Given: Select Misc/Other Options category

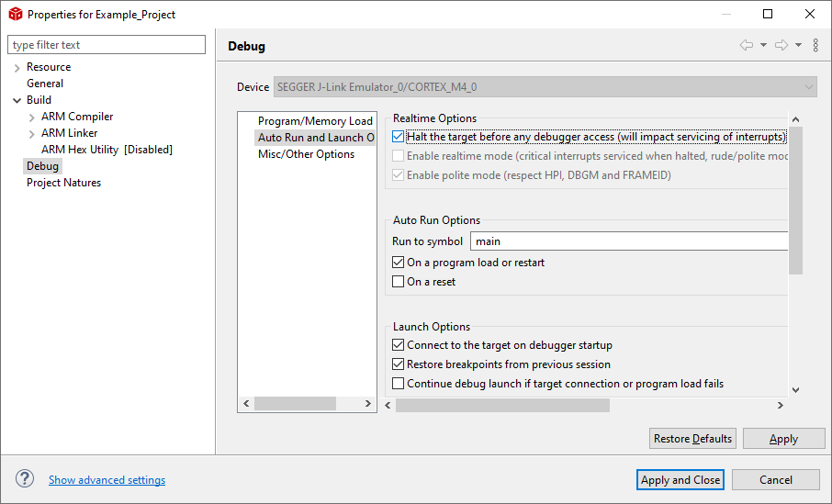Looking at the screenshot, I should click(306, 154).
